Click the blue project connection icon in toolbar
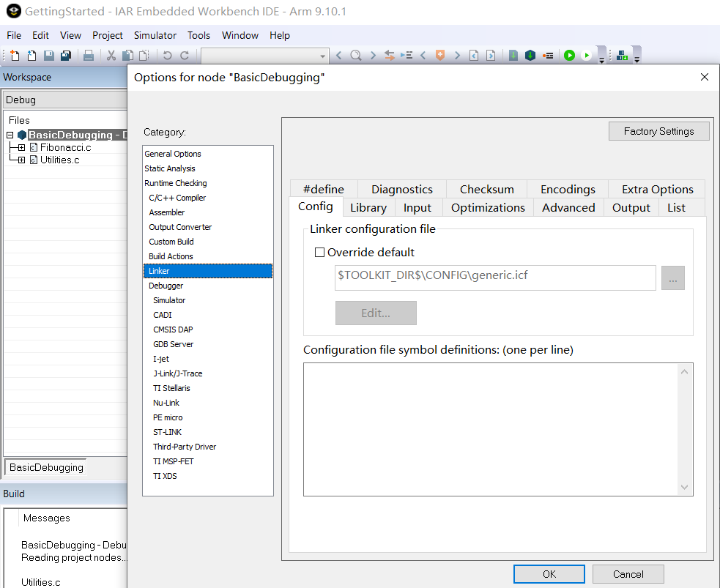 click(x=622, y=56)
